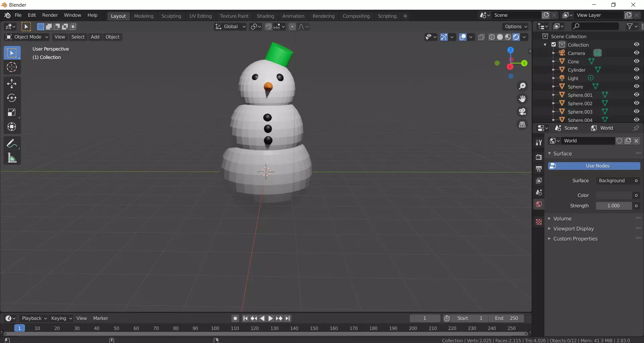Click the Blender logo menu icon
644x343 pixels.
point(7,15)
